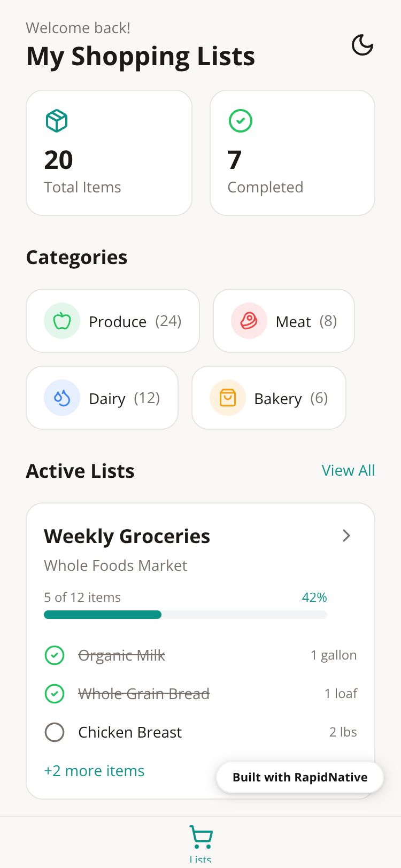
Task: Tap the orange shopping bag Bakery icon
Action: tap(228, 398)
